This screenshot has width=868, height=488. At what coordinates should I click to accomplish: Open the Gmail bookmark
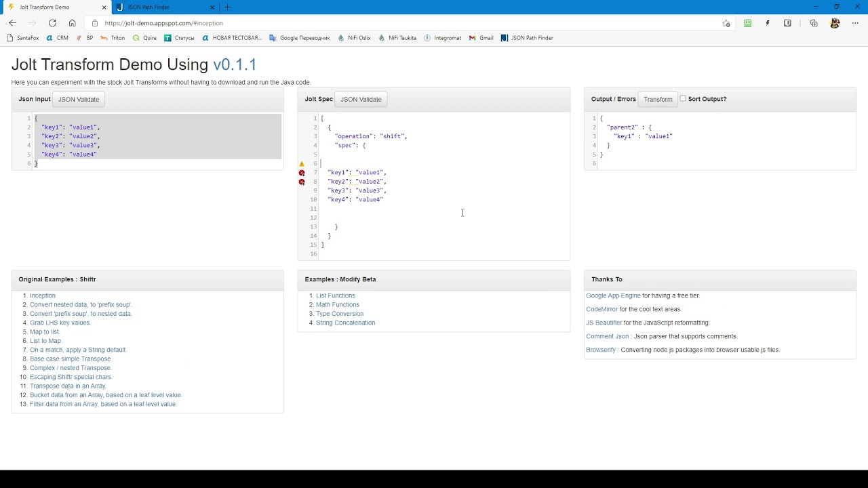[x=481, y=38]
